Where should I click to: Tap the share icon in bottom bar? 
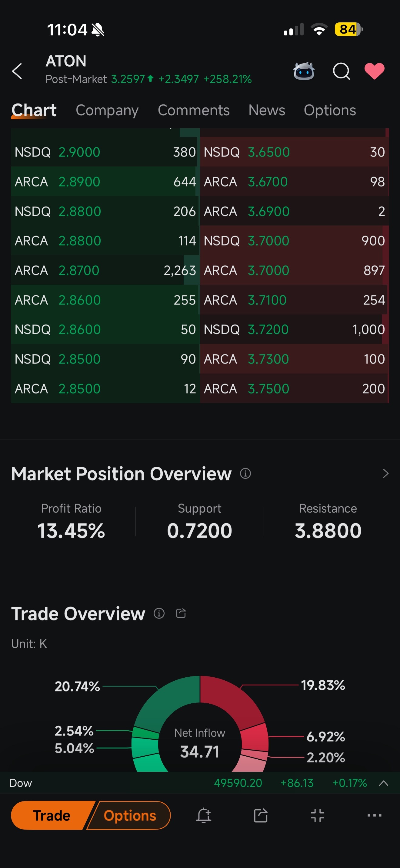pos(260,815)
